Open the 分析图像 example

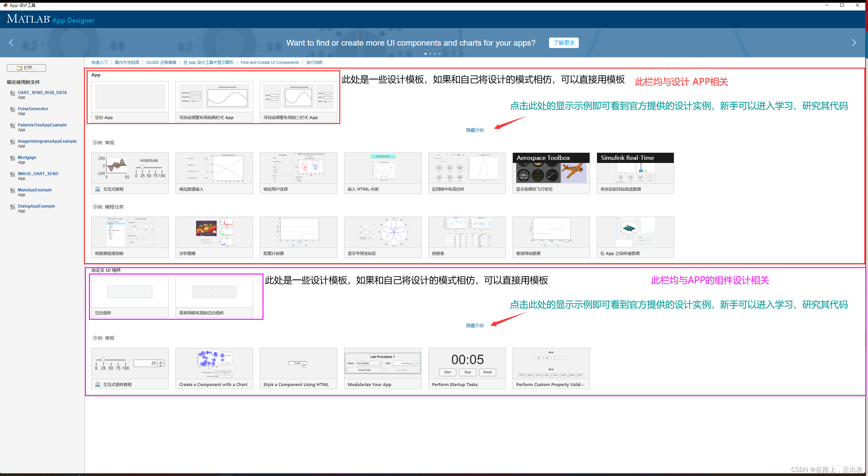214,237
